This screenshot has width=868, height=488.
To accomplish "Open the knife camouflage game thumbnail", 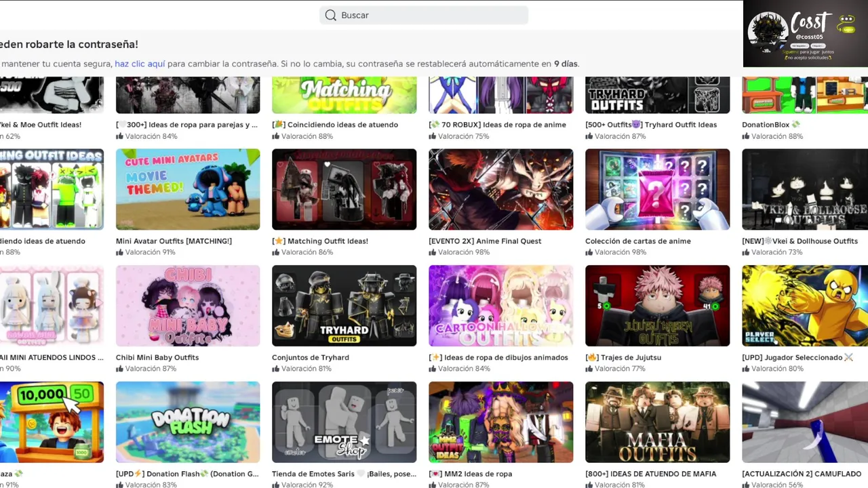I will (805, 422).
